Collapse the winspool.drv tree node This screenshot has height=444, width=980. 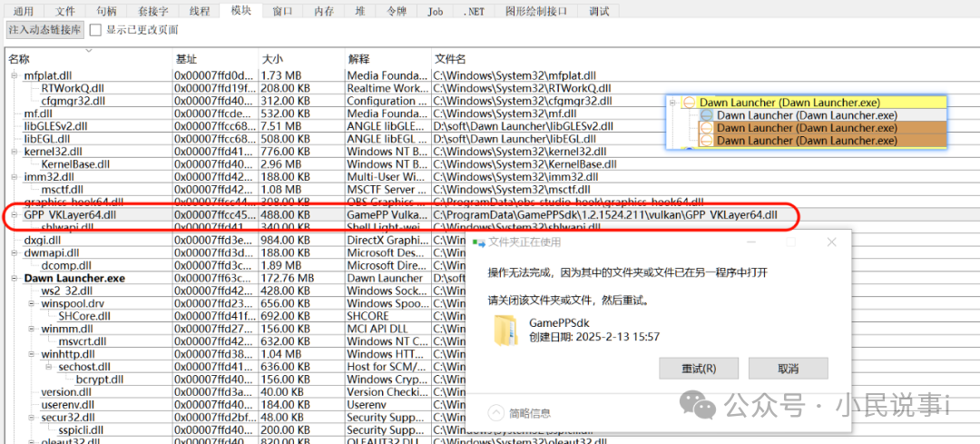click(x=31, y=303)
